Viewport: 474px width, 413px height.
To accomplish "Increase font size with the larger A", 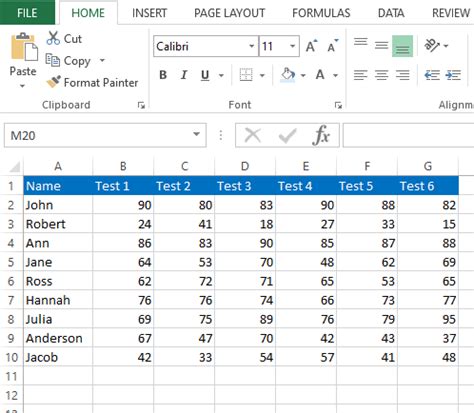I will tap(312, 46).
